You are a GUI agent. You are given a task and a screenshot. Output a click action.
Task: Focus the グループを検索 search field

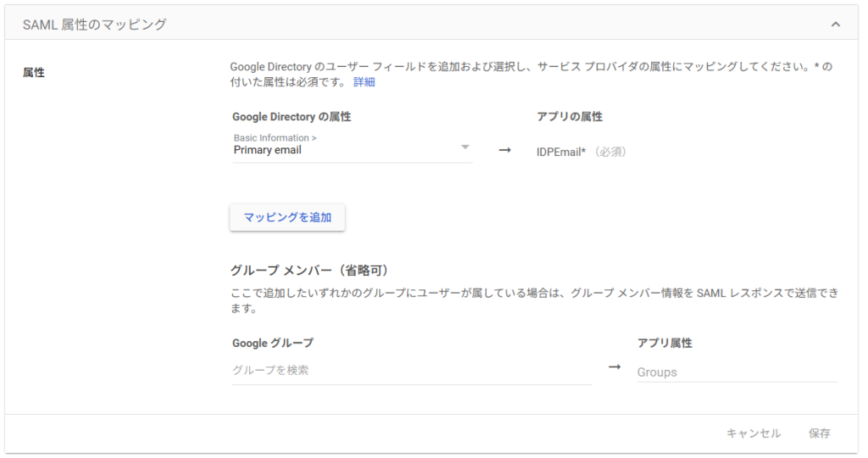tap(411, 371)
